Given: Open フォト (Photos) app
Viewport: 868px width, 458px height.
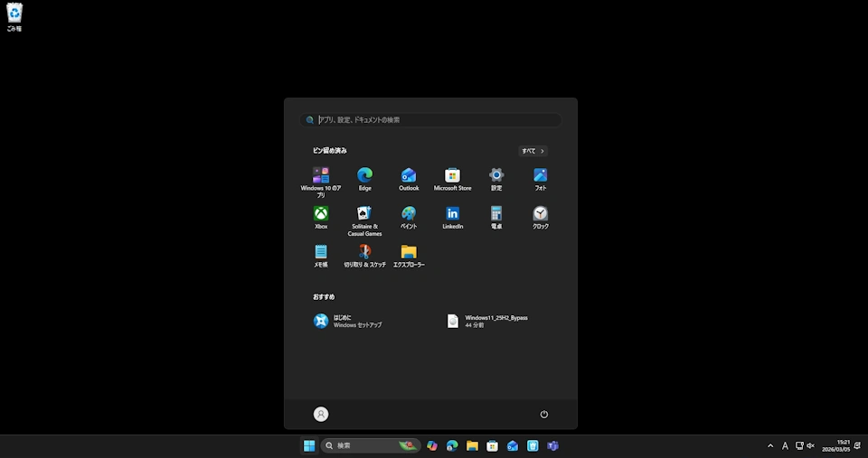Looking at the screenshot, I should click(x=541, y=179).
